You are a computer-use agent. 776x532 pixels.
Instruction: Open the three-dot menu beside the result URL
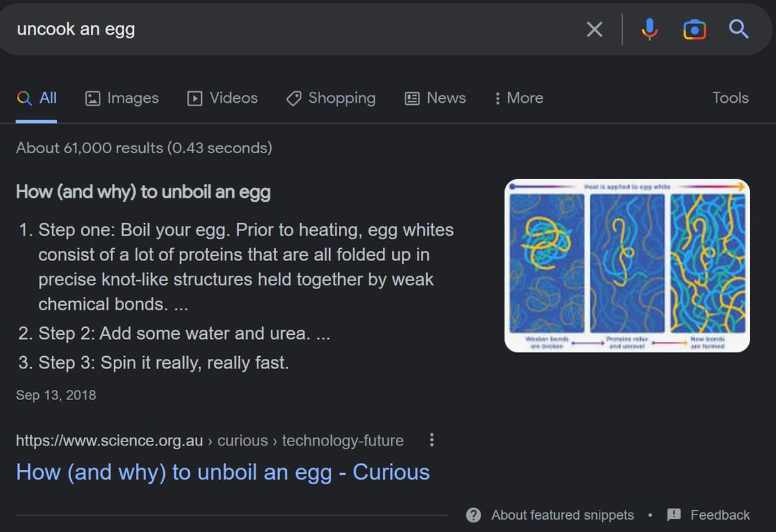pyautogui.click(x=431, y=440)
